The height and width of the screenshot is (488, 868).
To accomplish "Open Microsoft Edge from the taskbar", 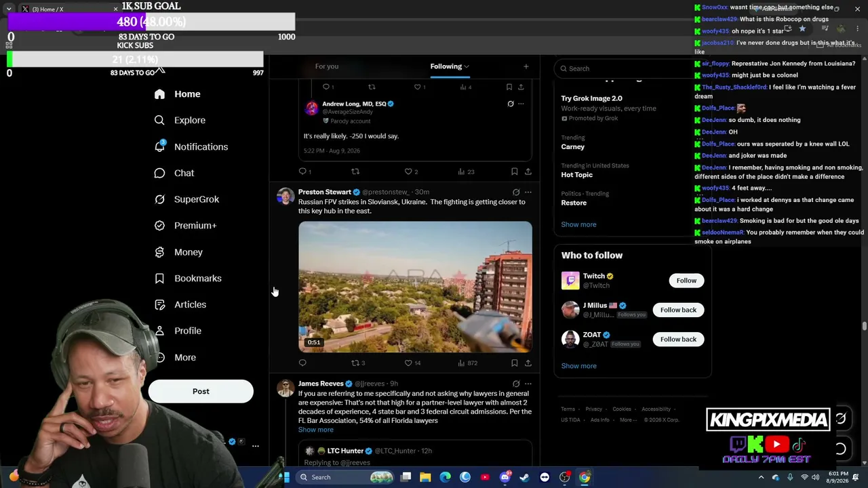I will click(445, 477).
